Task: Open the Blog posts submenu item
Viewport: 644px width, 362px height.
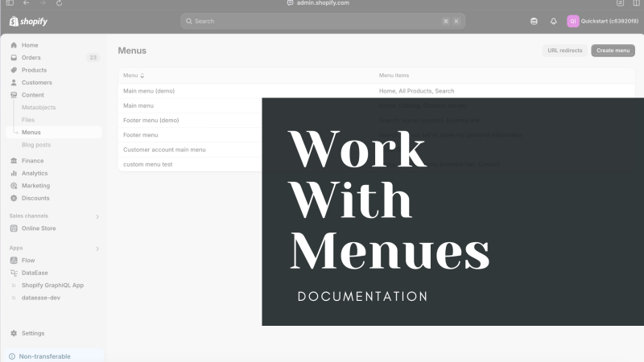Action: pyautogui.click(x=36, y=145)
